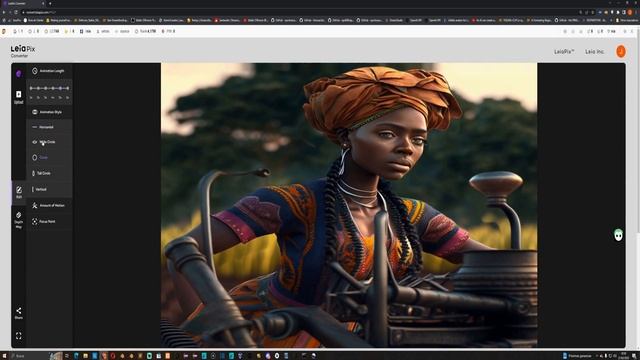Select the LeiaPix Converter browser tab
The image size is (640, 360).
click(24, 3)
